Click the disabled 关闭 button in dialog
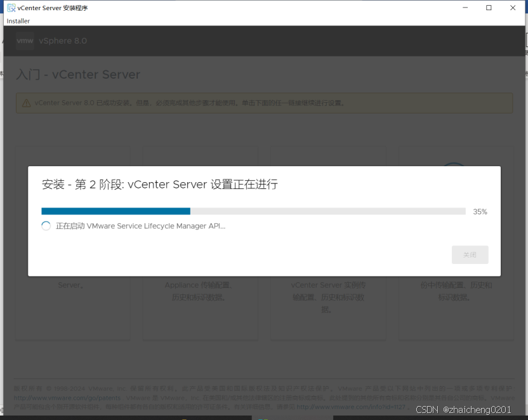This screenshot has width=528, height=420. click(x=470, y=255)
